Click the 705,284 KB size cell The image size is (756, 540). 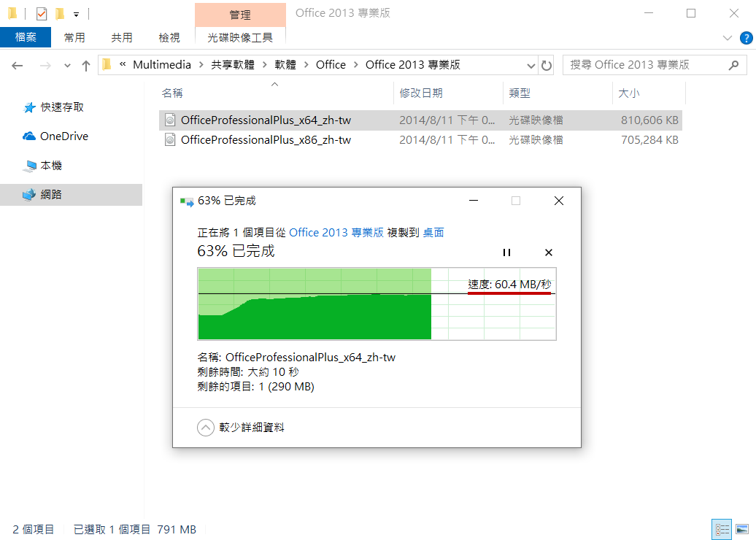[649, 140]
